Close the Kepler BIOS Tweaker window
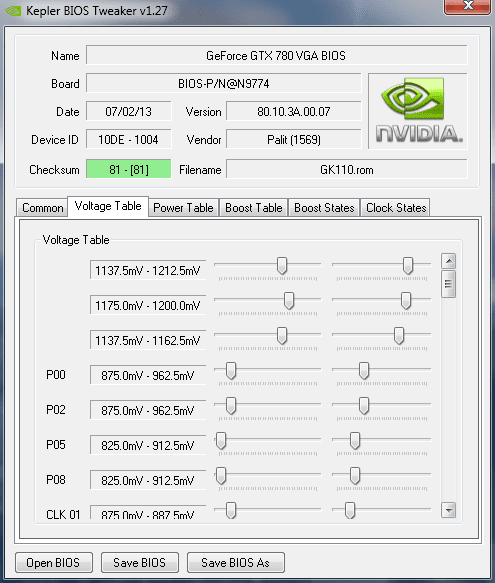 pos(467,6)
